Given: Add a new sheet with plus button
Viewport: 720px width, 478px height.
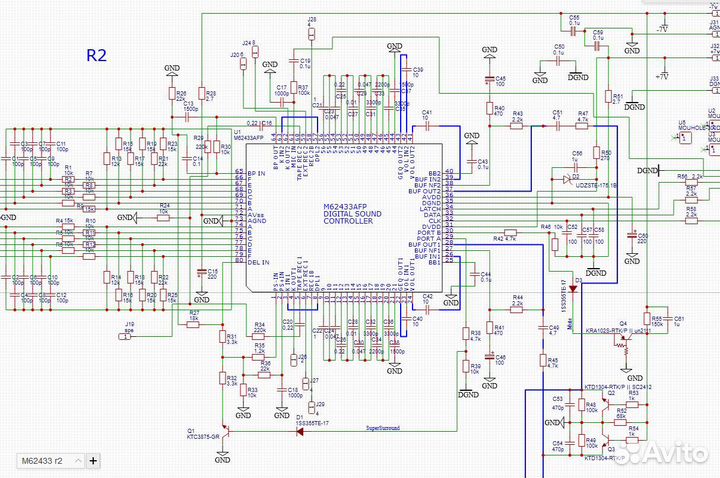Looking at the screenshot, I should 93,461.
